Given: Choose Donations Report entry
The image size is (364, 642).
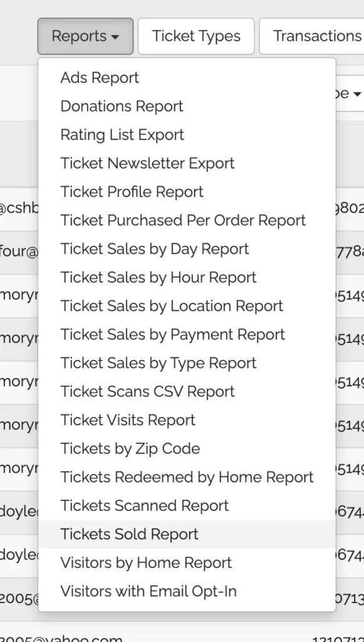Looking at the screenshot, I should [187, 106].
